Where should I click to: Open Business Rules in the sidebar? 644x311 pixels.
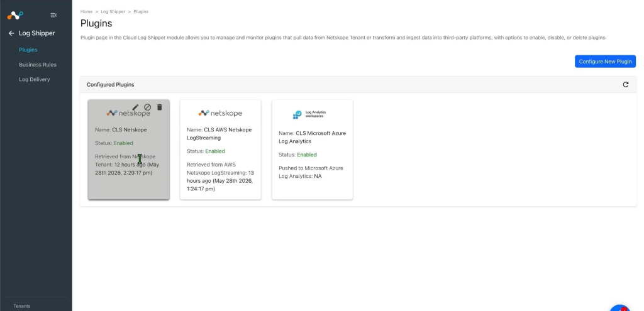point(38,65)
